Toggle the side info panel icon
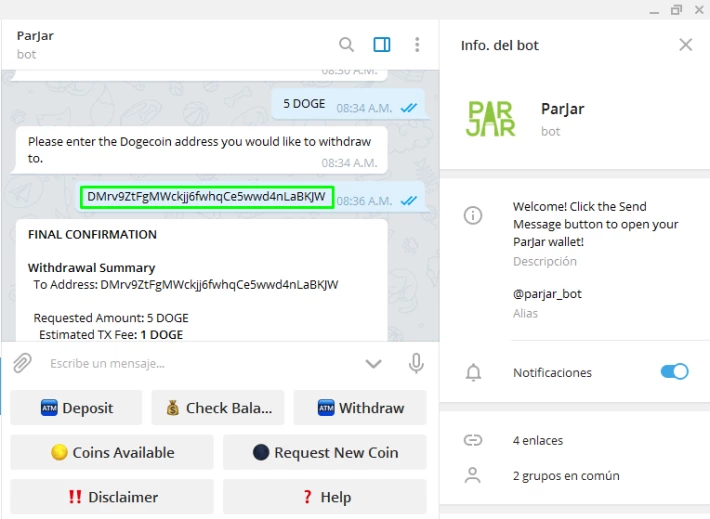This screenshot has height=519, width=710. 382,44
